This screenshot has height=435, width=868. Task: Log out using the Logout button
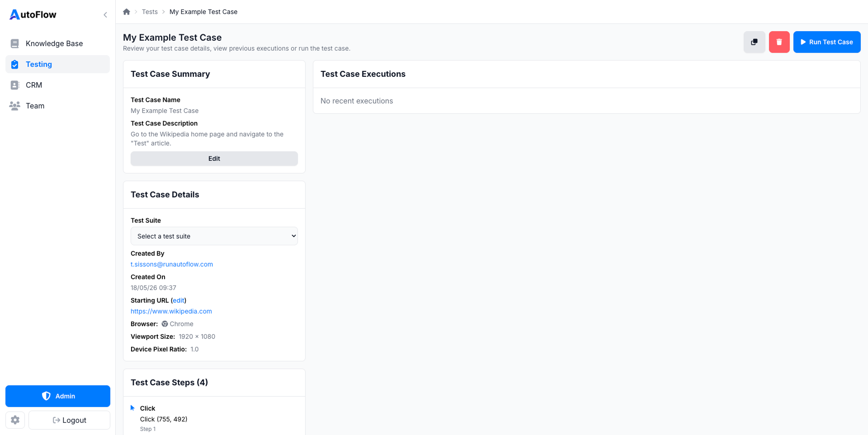tap(69, 420)
